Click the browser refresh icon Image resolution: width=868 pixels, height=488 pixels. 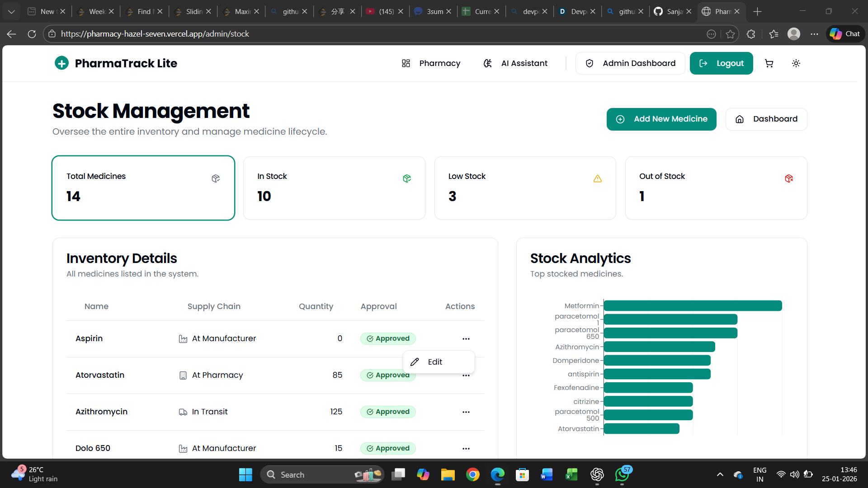click(x=32, y=34)
